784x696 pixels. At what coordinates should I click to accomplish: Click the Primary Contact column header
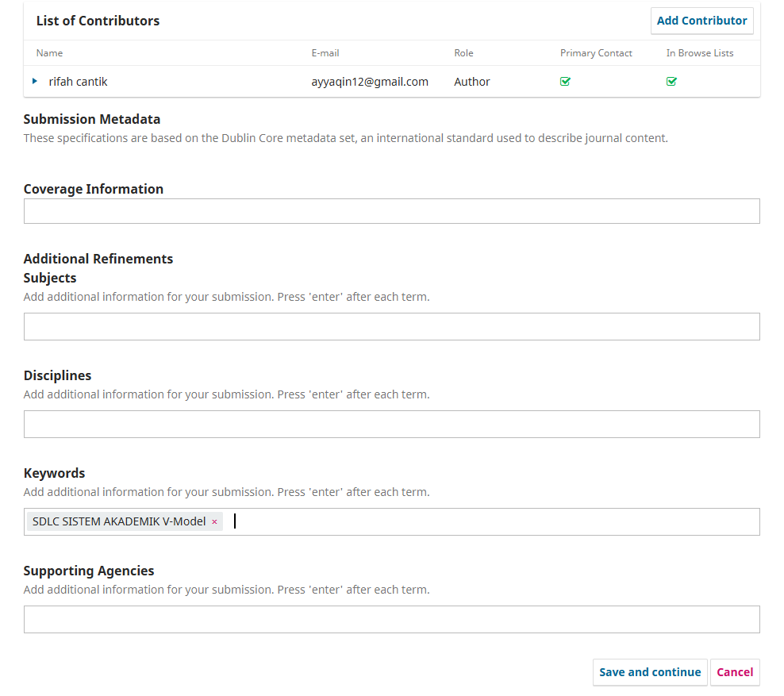[x=596, y=53]
